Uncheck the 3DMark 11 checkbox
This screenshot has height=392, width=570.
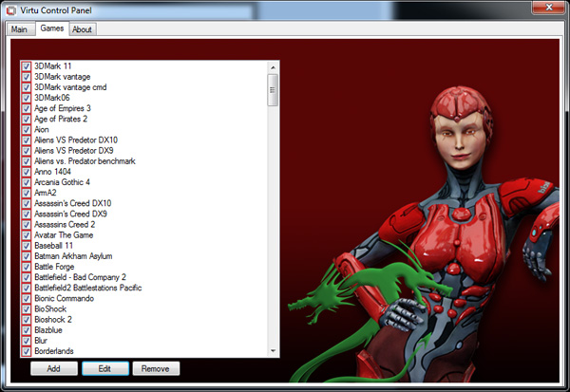[27, 66]
